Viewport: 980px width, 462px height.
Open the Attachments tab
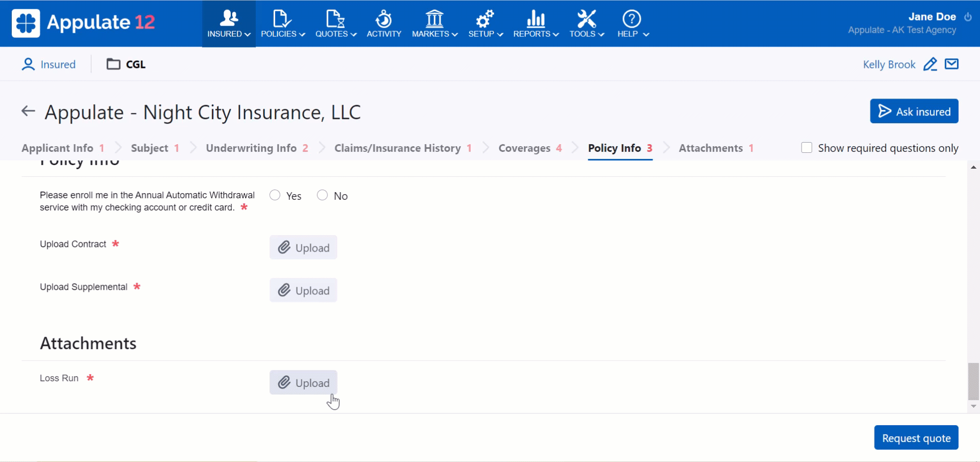[716, 148]
